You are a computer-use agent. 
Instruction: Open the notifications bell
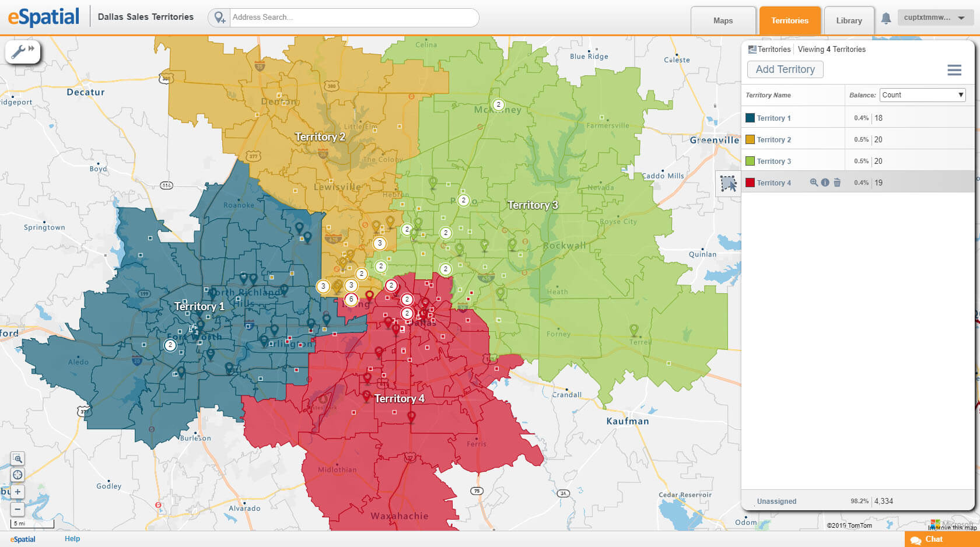(x=885, y=19)
